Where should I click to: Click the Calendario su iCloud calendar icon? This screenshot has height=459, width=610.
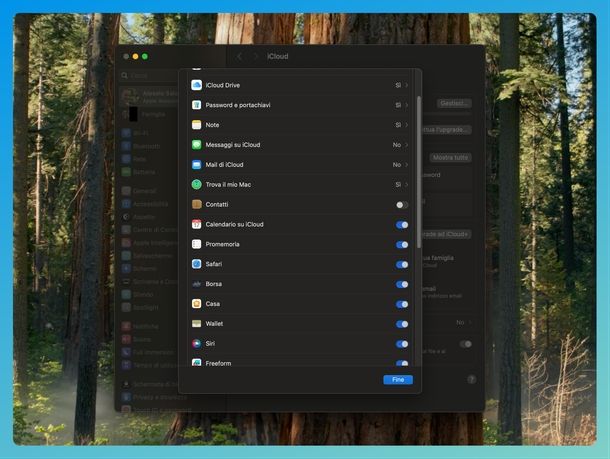(x=196, y=224)
